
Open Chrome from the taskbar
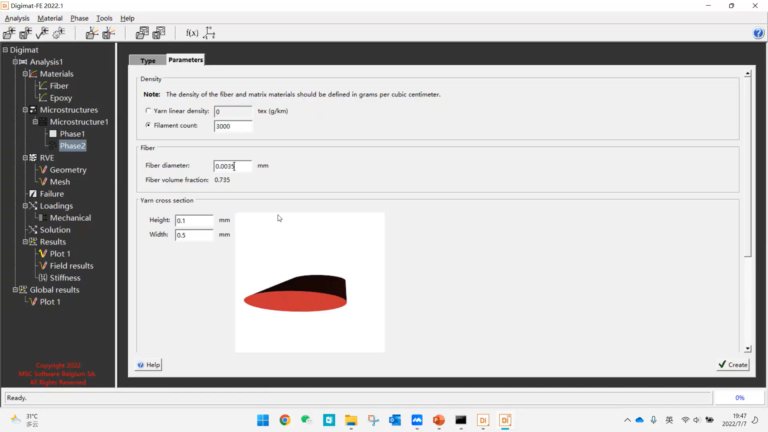point(285,420)
